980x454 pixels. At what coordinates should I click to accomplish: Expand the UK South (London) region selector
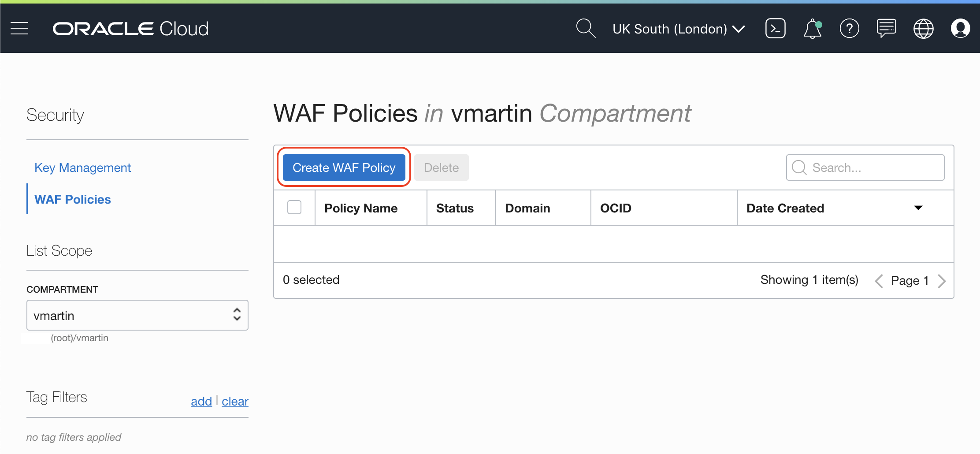[679, 29]
